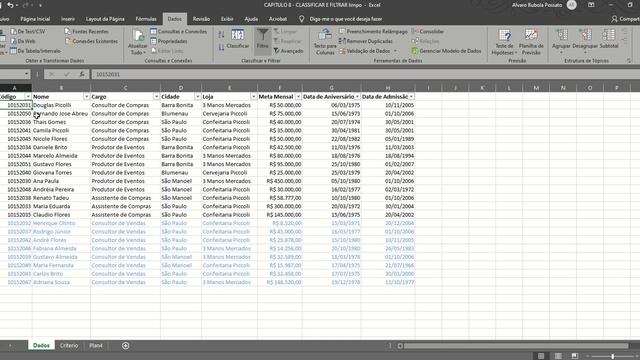Open Consultas e Conexões pane

point(178,31)
